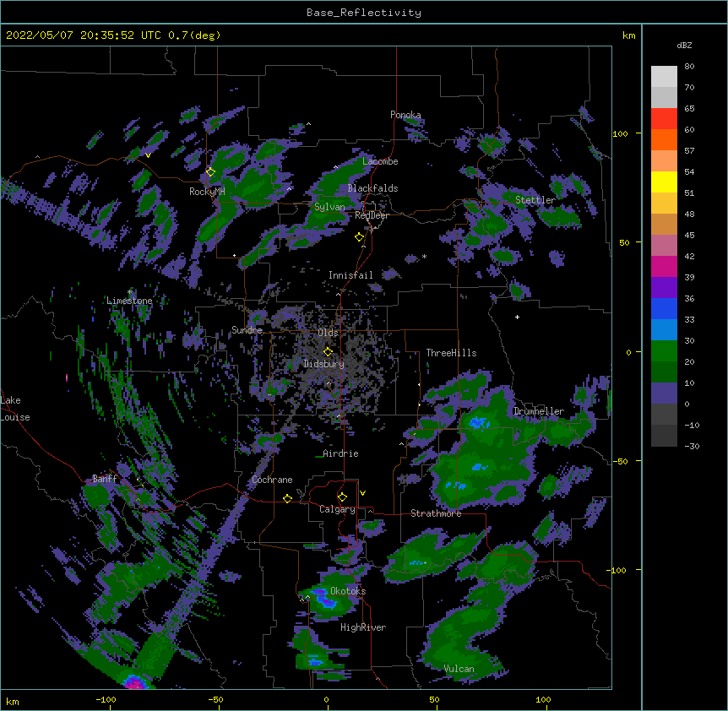
Task: Click the white asterisk marker east of Innisfail
Action: (x=424, y=257)
